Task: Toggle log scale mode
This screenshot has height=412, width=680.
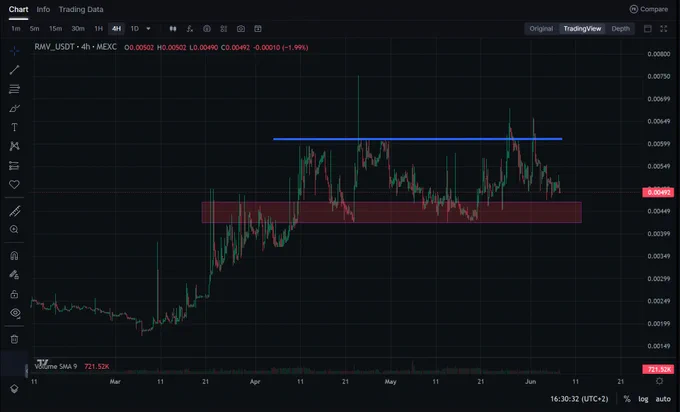Action: [643, 399]
